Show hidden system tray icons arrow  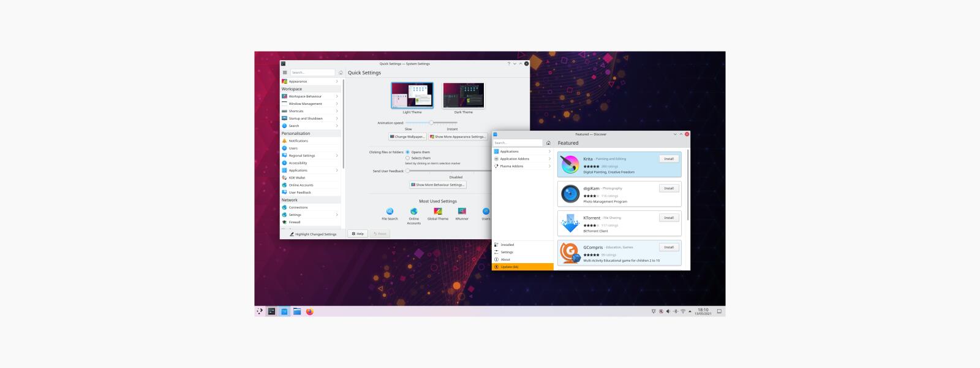[x=690, y=312]
